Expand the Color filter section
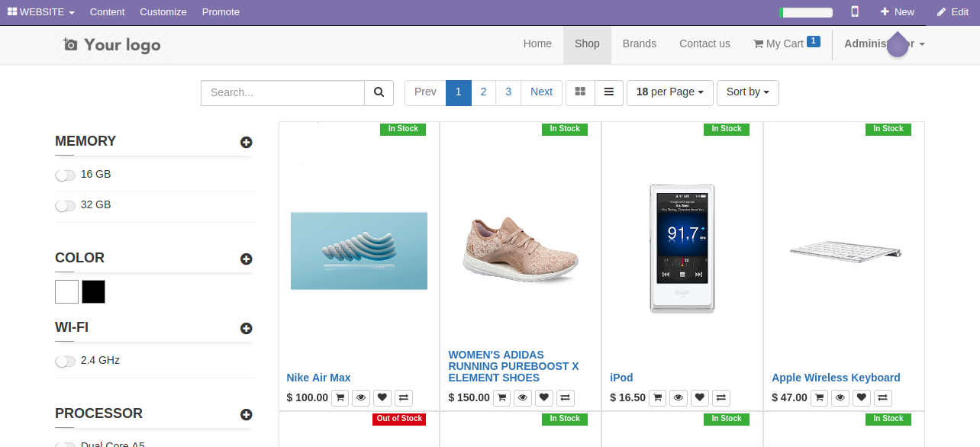 tap(246, 259)
